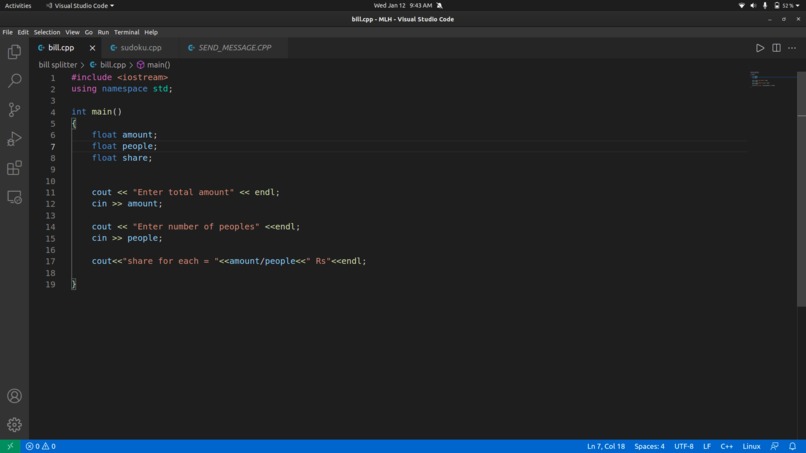Open the Go menu
The height and width of the screenshot is (453, 806).
[88, 32]
